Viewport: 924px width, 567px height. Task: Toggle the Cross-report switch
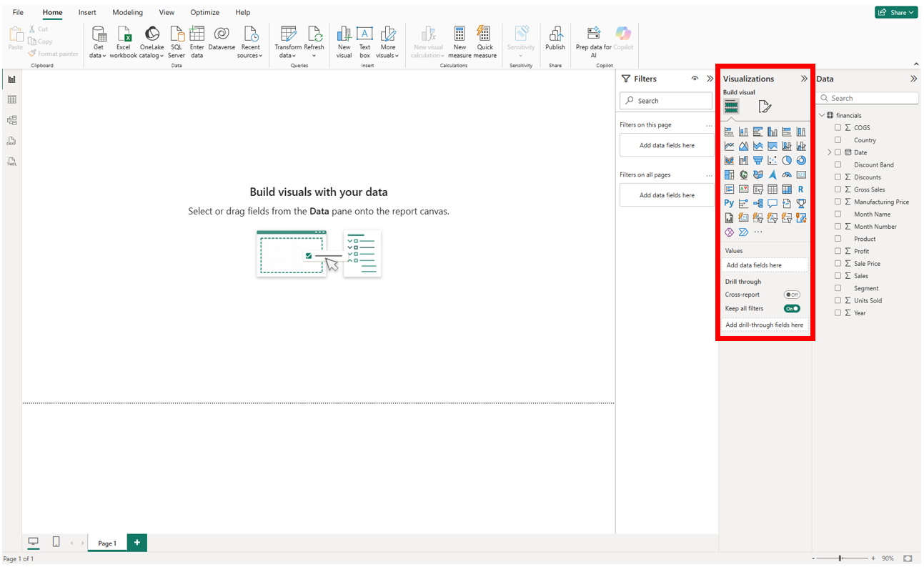click(792, 295)
